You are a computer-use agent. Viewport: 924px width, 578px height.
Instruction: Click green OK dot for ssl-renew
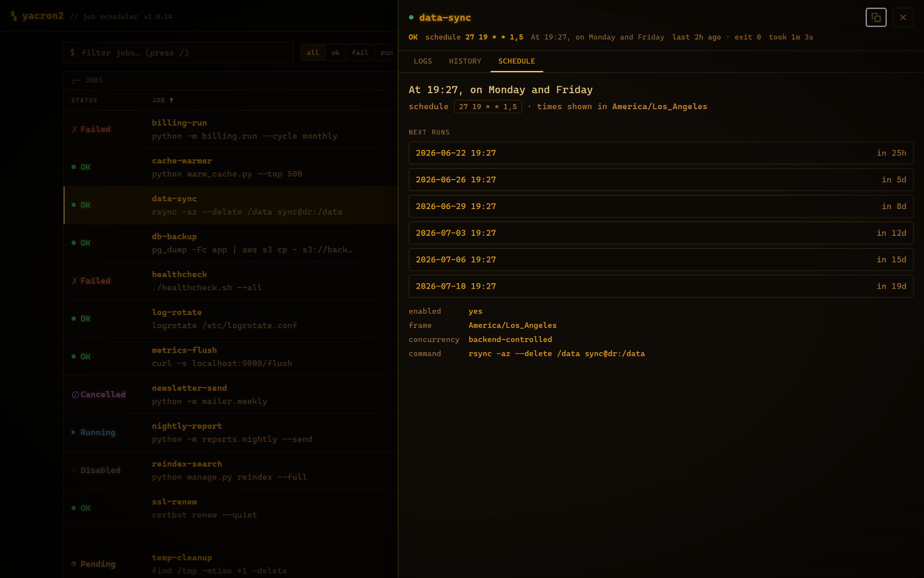pyautogui.click(x=74, y=508)
